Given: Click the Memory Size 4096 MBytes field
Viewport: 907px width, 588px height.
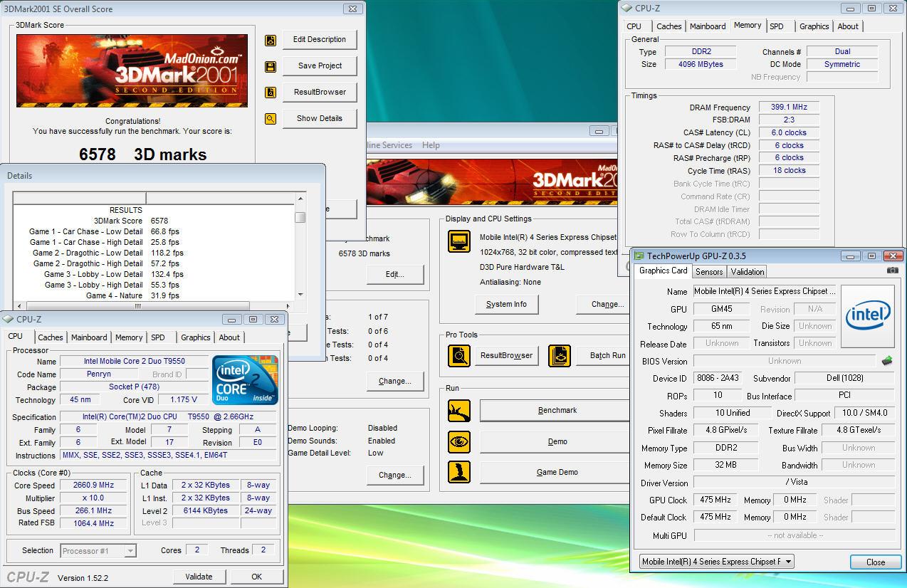Looking at the screenshot, I should click(701, 65).
